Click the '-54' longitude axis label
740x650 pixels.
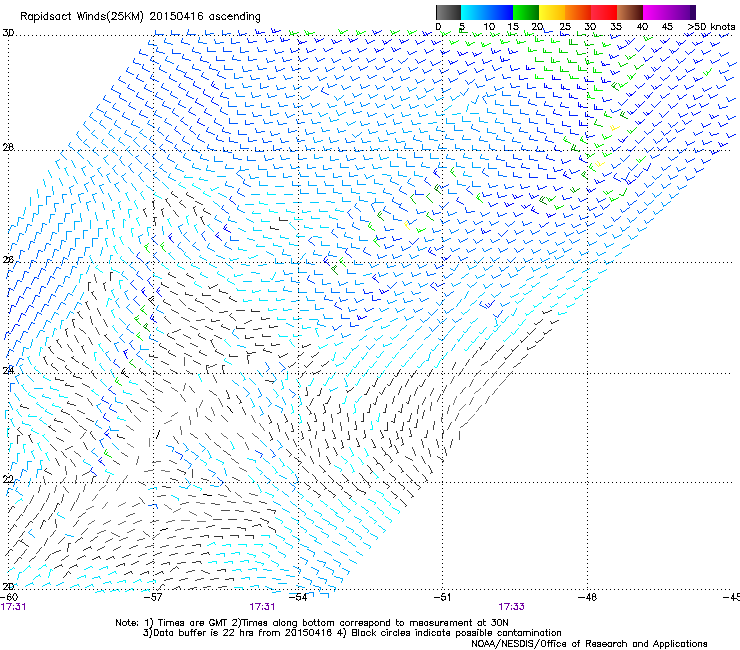point(298,597)
